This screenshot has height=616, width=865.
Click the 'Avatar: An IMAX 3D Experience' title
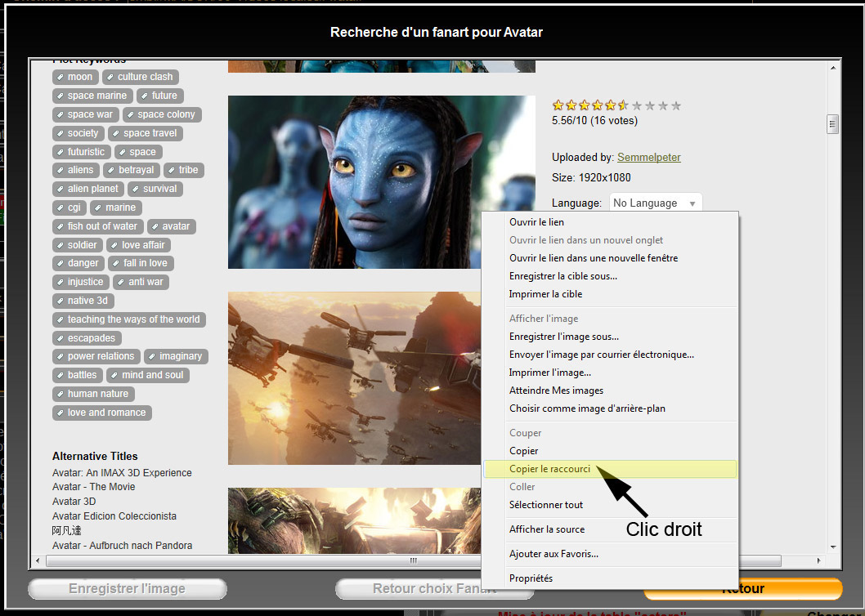122,472
